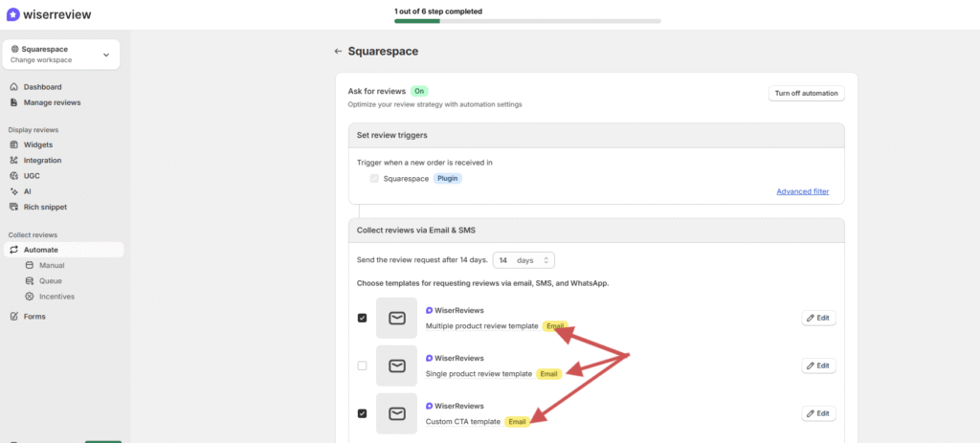Uncheck Custom CTA template checkbox
Viewport: 980px width, 443px height.
(x=362, y=413)
